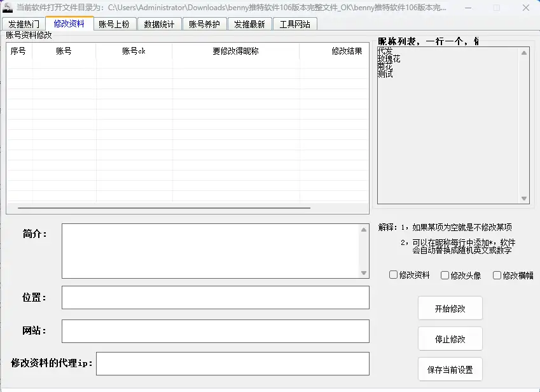The height and width of the screenshot is (392, 540).
Task: Select the 修改资料 tab
Action: click(x=69, y=24)
